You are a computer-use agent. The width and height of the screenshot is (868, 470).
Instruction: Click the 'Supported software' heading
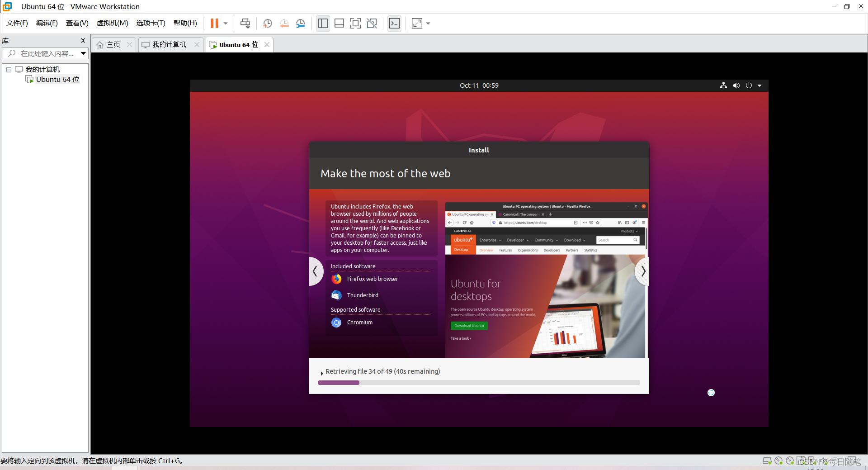click(x=356, y=310)
